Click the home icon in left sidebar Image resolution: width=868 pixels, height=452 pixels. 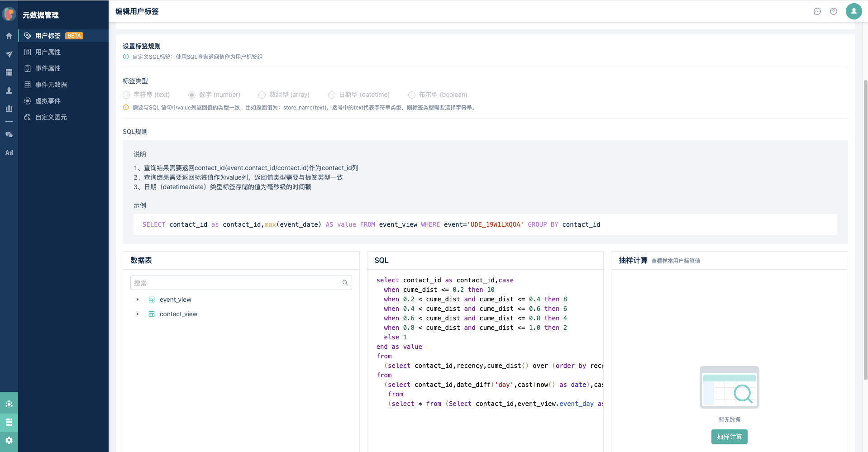coord(9,36)
